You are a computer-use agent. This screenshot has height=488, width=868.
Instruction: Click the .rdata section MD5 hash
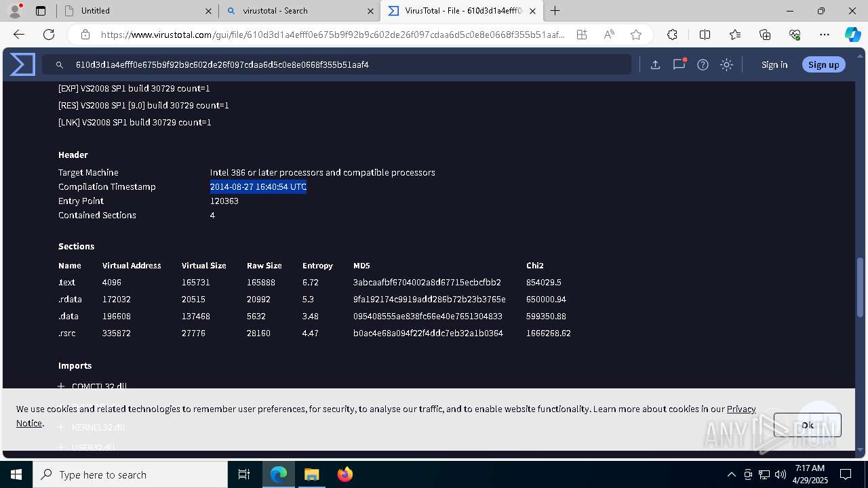pos(429,299)
